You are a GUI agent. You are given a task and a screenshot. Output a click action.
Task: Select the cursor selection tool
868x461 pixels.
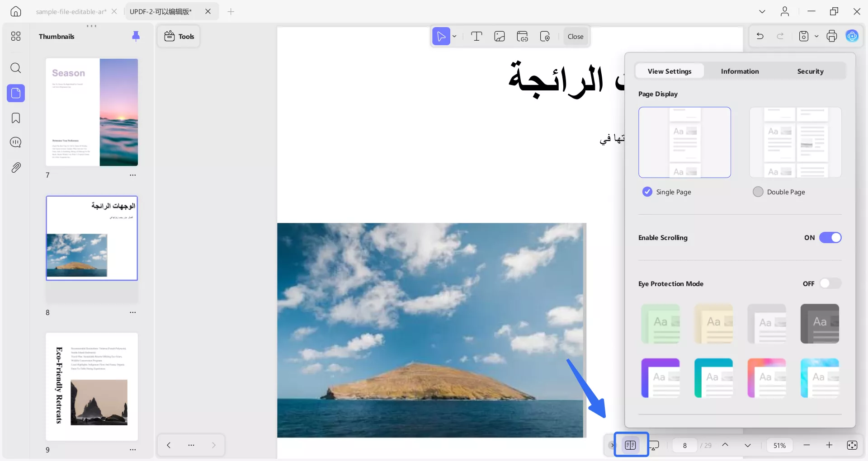pyautogui.click(x=441, y=37)
